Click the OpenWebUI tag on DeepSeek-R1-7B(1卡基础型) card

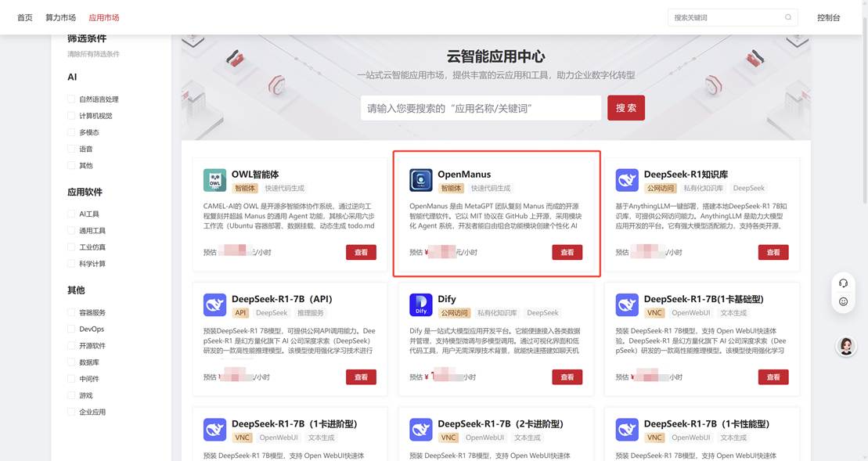tap(691, 313)
